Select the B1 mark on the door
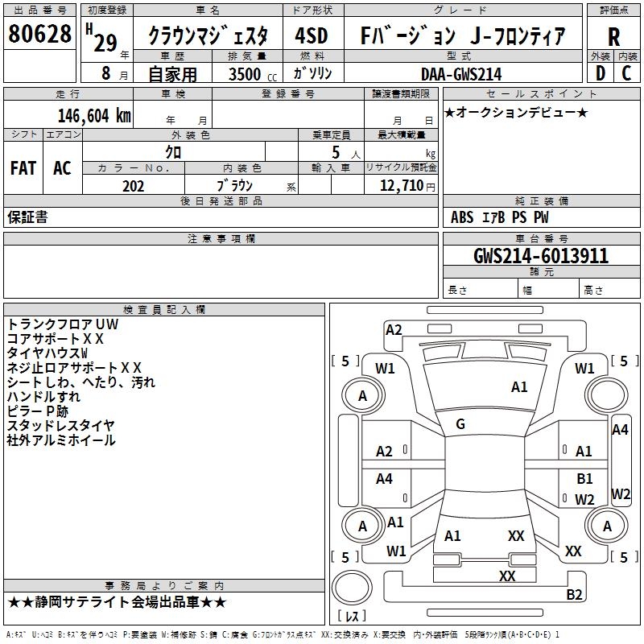 click(x=584, y=478)
